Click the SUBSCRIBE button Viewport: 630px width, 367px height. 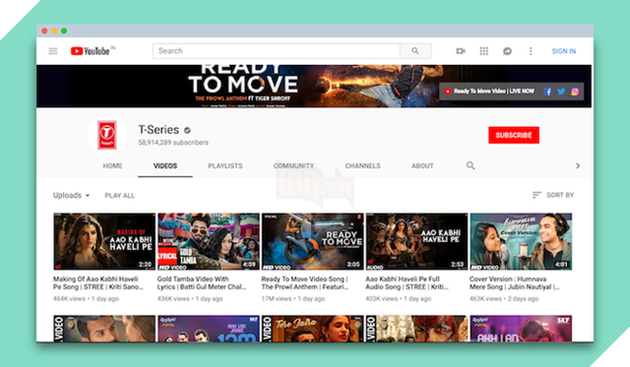tap(513, 135)
